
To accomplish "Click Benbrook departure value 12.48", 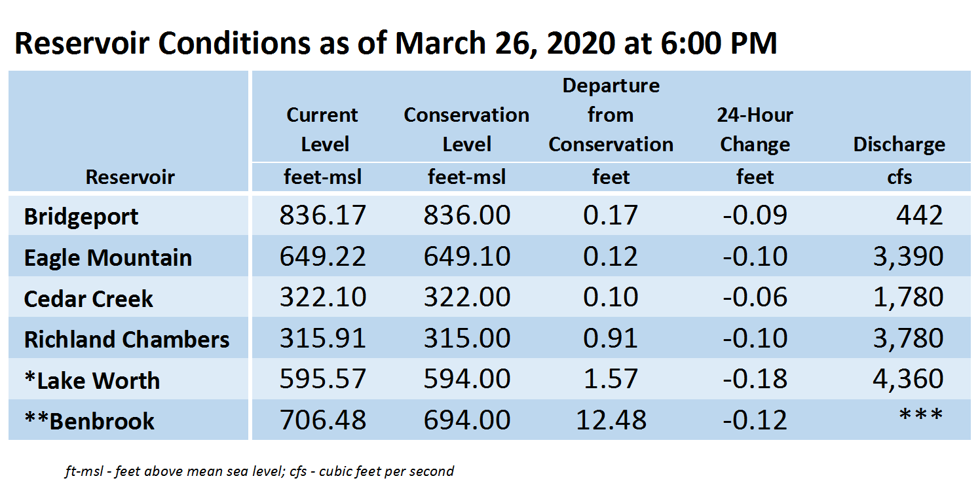I will pyautogui.click(x=611, y=420).
